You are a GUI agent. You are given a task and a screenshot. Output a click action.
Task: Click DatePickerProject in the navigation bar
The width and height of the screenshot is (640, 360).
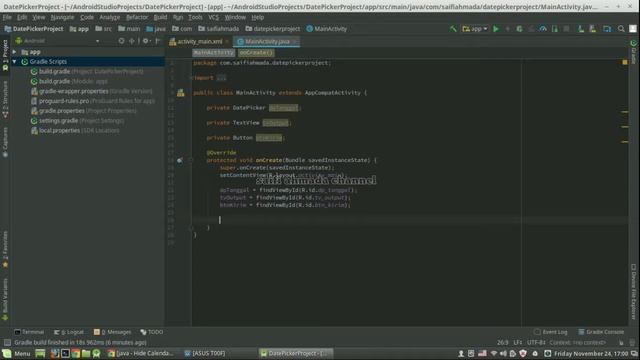tap(34, 29)
